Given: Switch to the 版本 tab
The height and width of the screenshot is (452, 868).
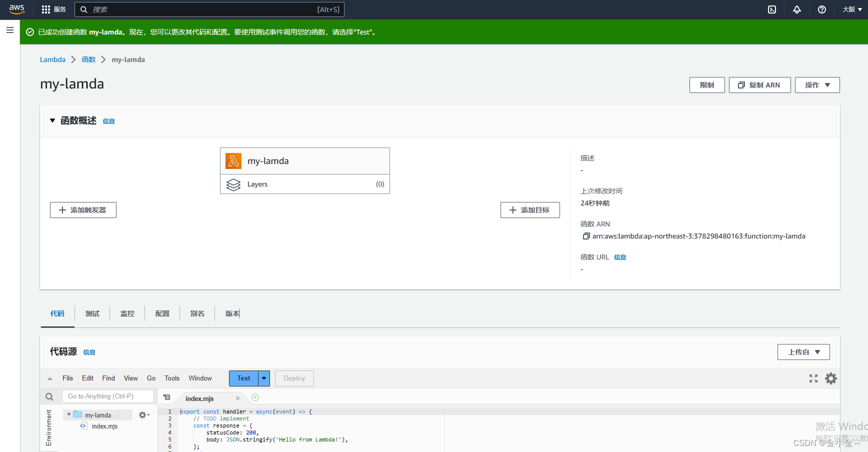Looking at the screenshot, I should click(232, 313).
